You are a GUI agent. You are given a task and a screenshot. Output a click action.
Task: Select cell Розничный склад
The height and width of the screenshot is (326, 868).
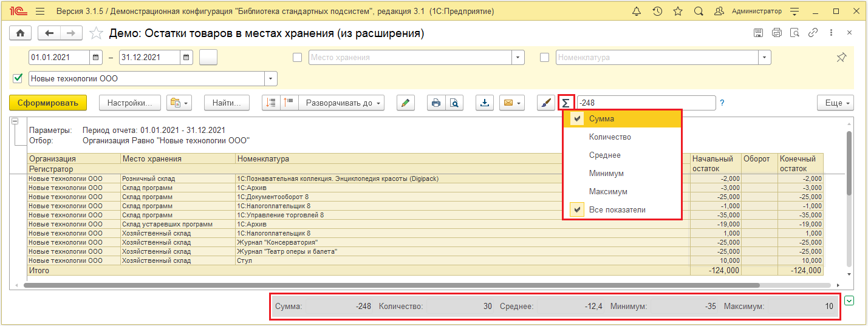pos(178,178)
